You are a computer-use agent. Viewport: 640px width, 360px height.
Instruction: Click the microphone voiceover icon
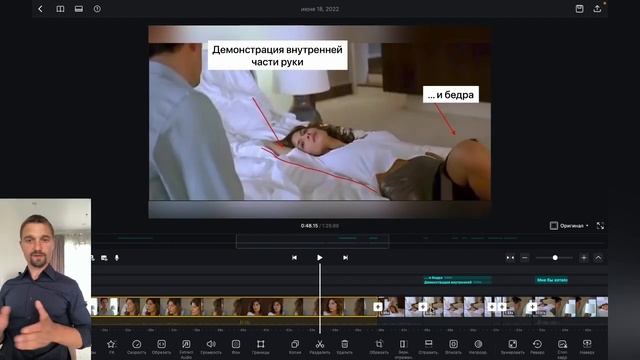(117, 258)
